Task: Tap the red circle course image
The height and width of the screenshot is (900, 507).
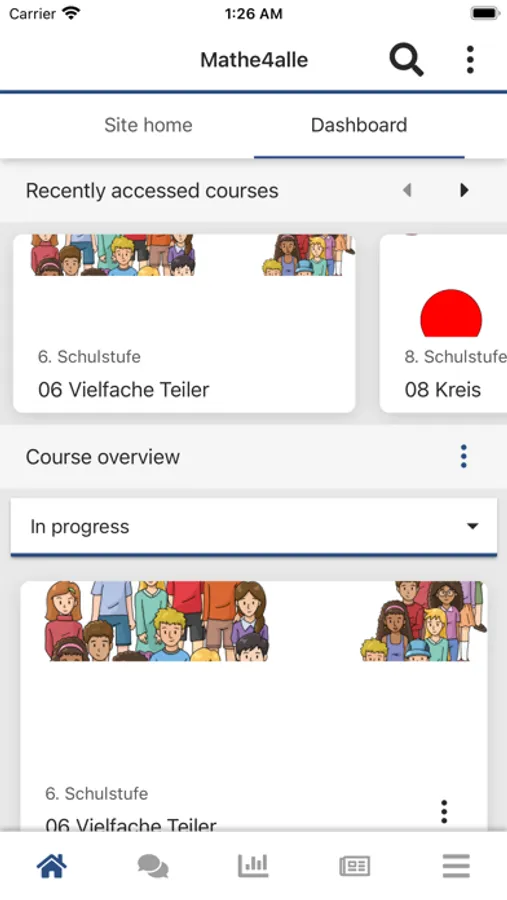Action: click(x=451, y=313)
